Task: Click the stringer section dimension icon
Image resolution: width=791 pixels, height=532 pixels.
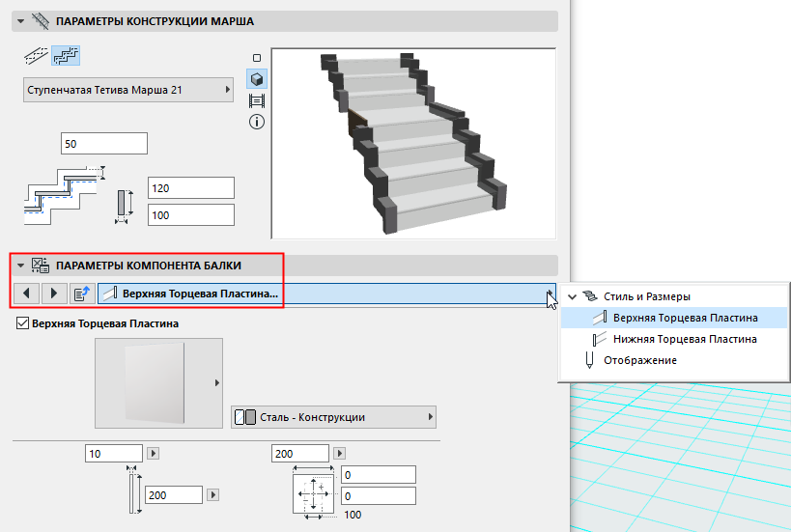Action: (124, 207)
